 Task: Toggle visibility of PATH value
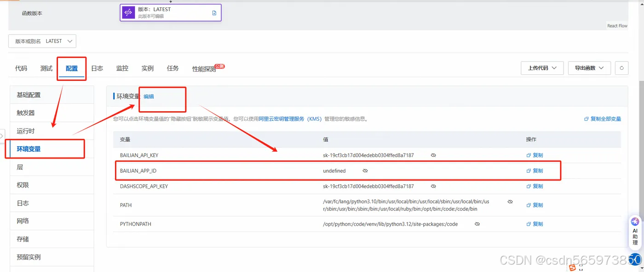(x=510, y=202)
